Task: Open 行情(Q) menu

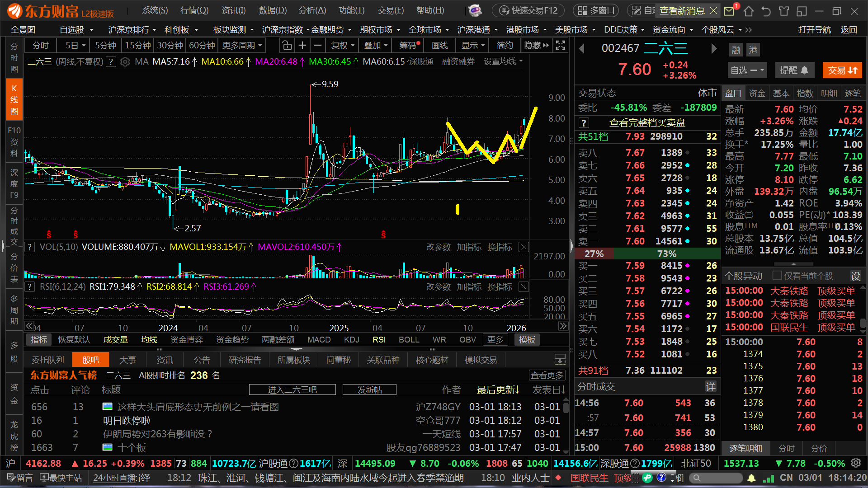Action: click(x=194, y=10)
